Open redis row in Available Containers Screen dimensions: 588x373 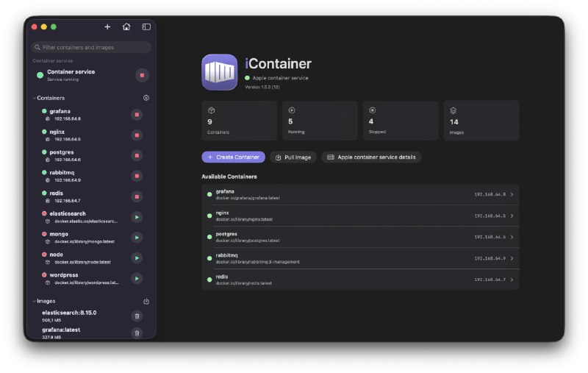coord(360,280)
